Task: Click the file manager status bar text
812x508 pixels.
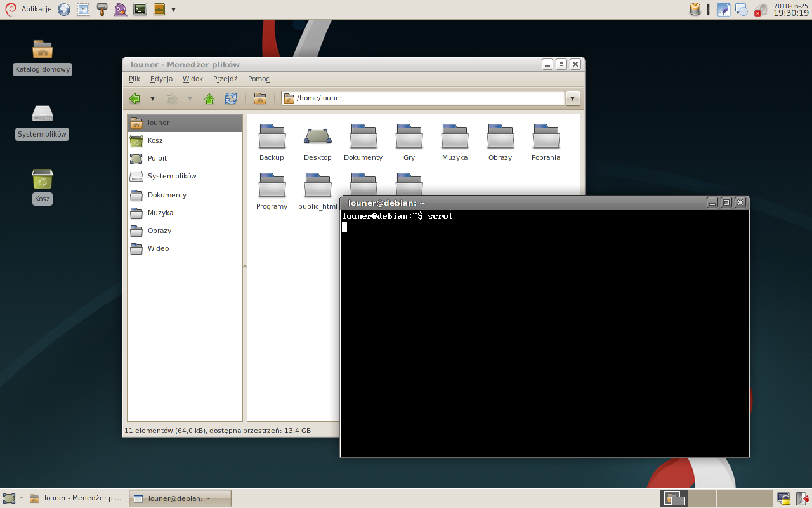Action: tap(218, 431)
